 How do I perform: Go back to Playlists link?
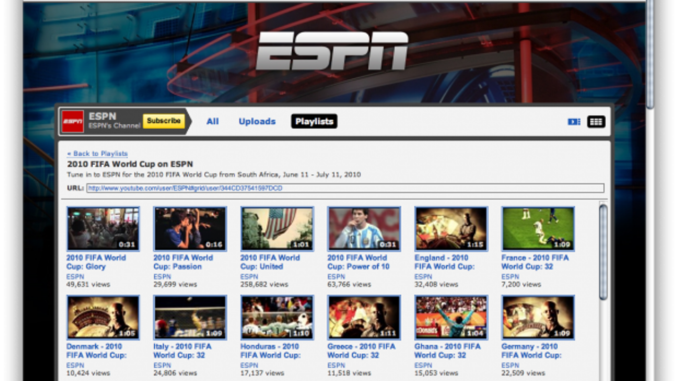(97, 154)
